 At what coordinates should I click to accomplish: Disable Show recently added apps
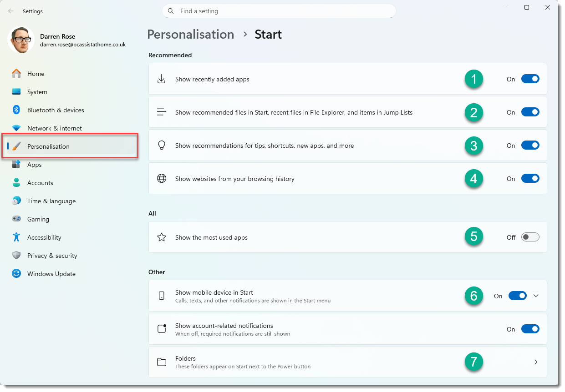point(530,78)
